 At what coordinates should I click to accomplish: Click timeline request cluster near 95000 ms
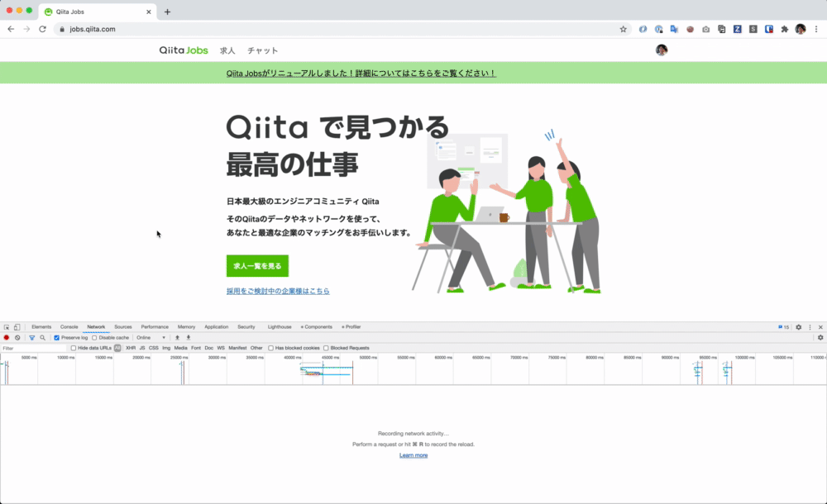click(698, 370)
